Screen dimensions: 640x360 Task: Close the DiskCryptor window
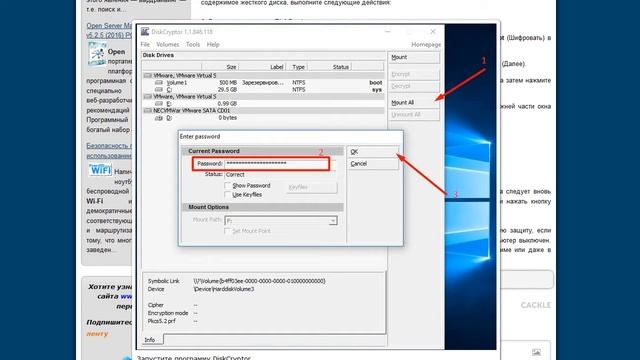[x=433, y=31]
